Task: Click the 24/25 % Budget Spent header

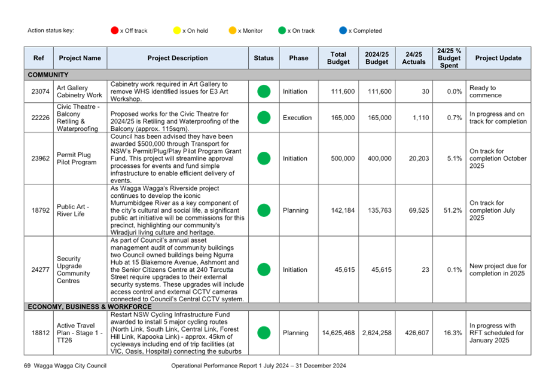Action: (x=449, y=58)
